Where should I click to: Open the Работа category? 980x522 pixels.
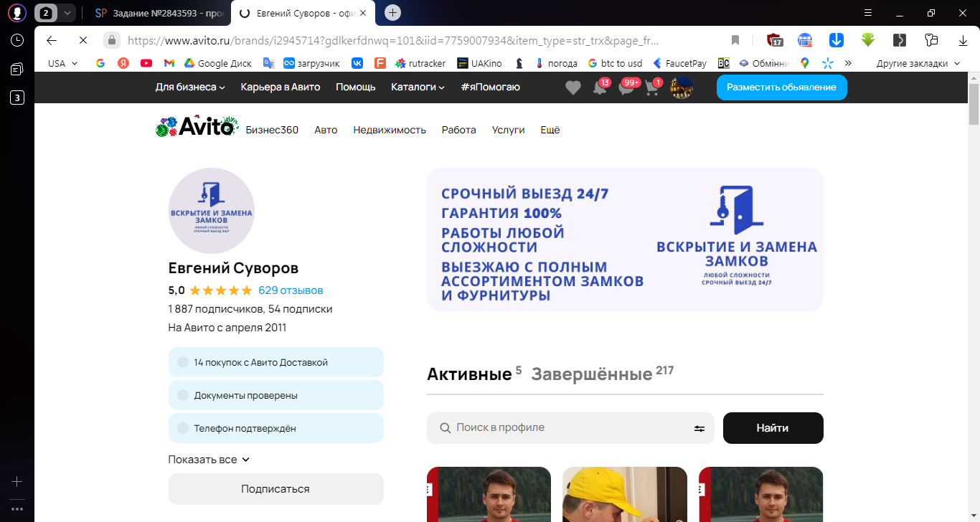[x=459, y=130]
